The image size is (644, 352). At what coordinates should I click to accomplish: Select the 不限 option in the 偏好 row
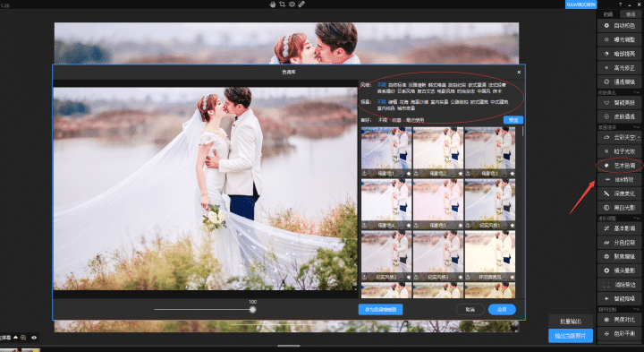(383, 120)
